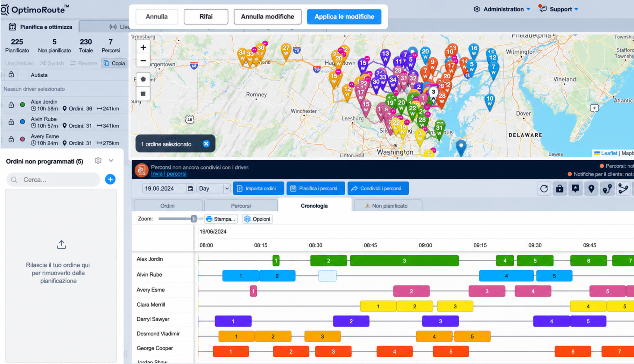Viewport: 634px width, 364px height.
Task: Switch to the Cronologia tab
Action: [x=314, y=206]
